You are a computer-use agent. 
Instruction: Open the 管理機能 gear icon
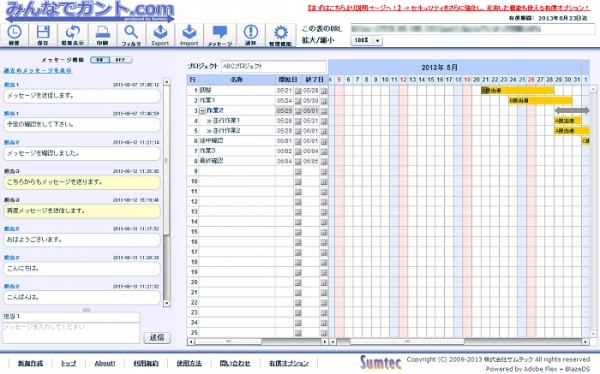pyautogui.click(x=280, y=35)
